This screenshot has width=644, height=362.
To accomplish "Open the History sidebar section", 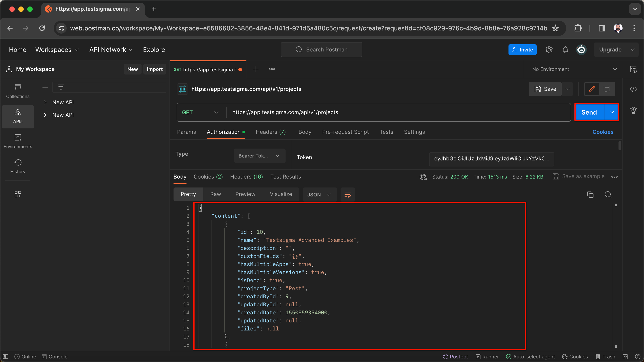I will [18, 166].
